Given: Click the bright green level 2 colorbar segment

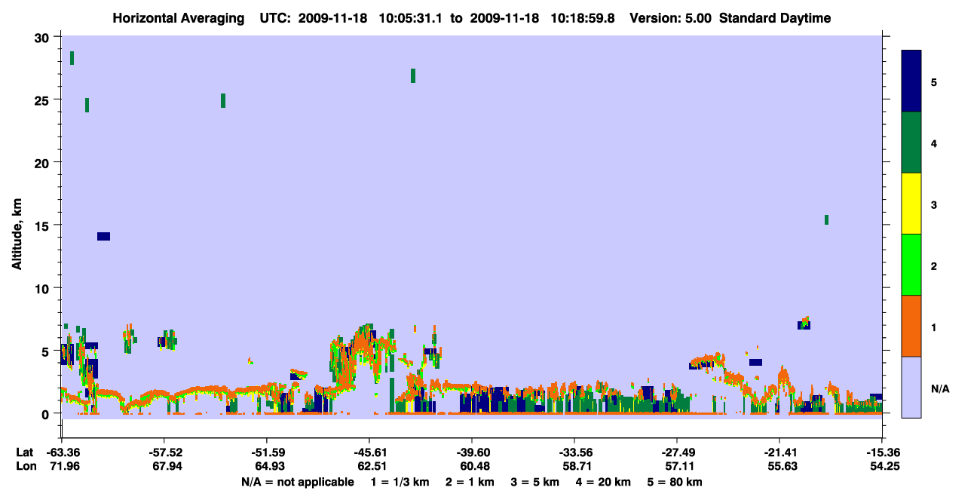Looking at the screenshot, I should coord(911,265).
